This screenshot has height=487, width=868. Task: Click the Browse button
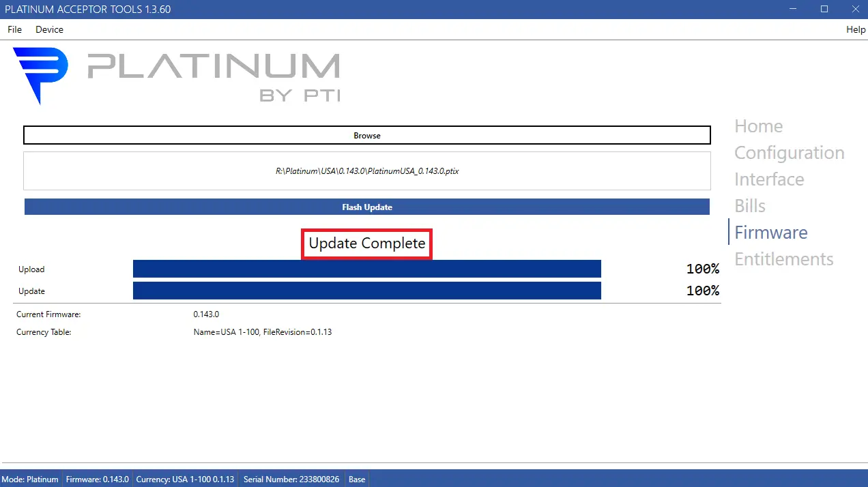point(367,136)
